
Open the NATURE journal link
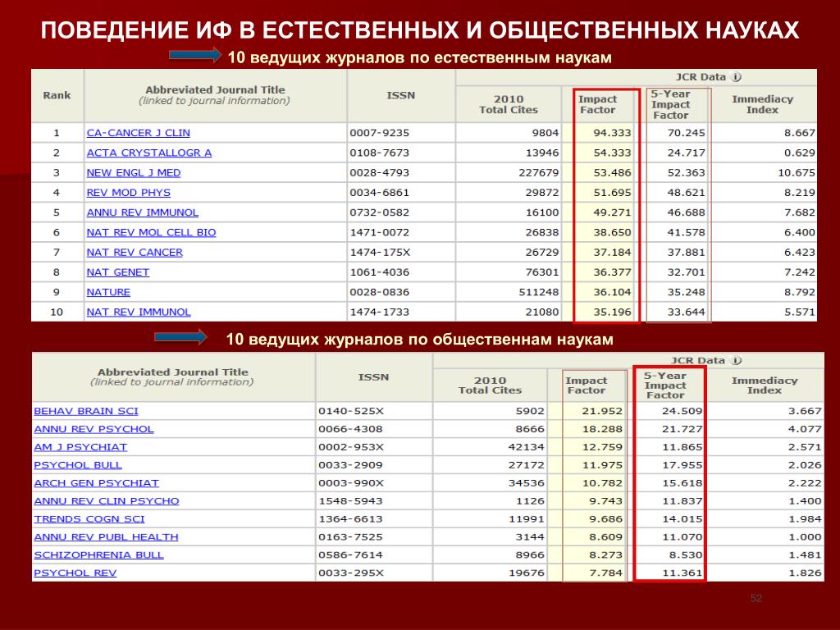tap(108, 292)
